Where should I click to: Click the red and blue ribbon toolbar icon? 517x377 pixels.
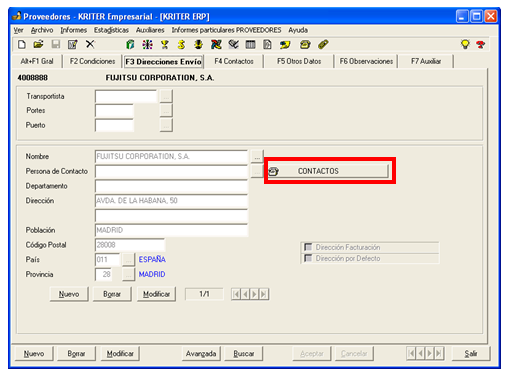click(x=216, y=44)
